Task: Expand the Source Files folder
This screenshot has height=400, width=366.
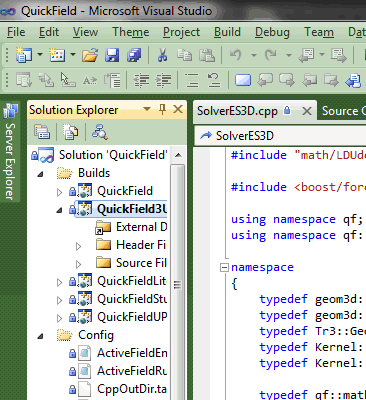Action: click(x=78, y=264)
